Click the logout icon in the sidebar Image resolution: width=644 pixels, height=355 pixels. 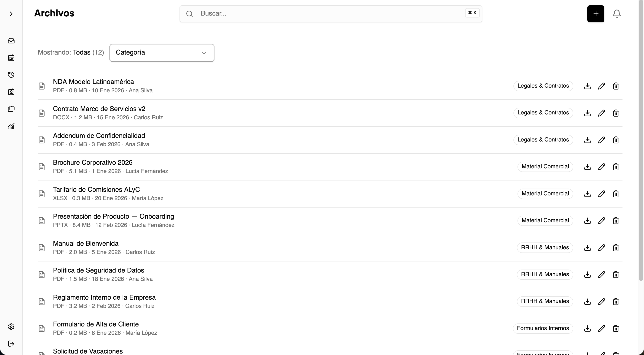[11, 343]
